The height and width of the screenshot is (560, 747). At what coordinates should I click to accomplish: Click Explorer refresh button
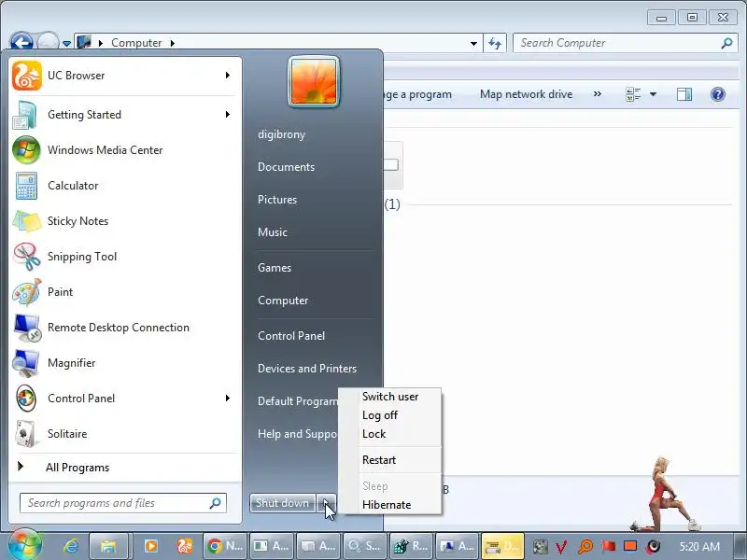coord(495,43)
